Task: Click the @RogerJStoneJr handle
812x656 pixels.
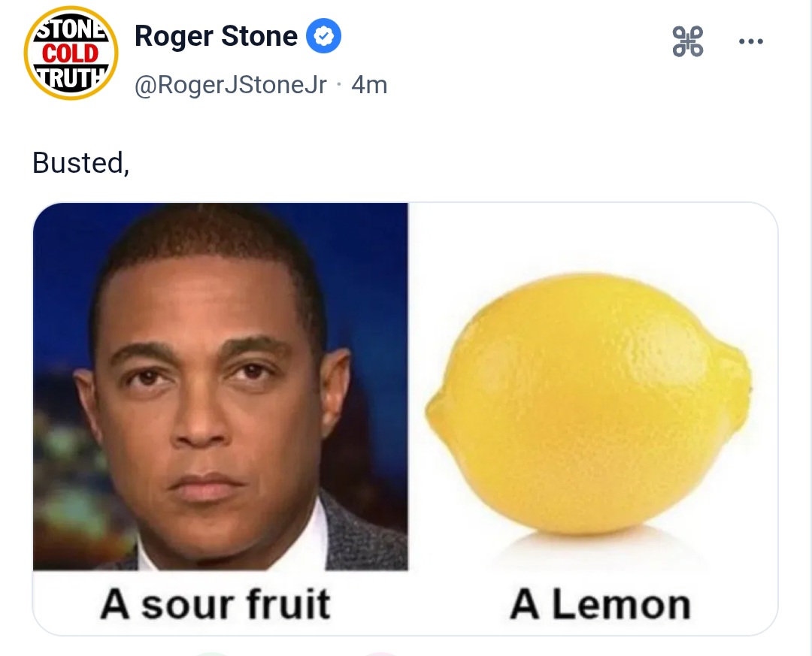Action: (231, 85)
